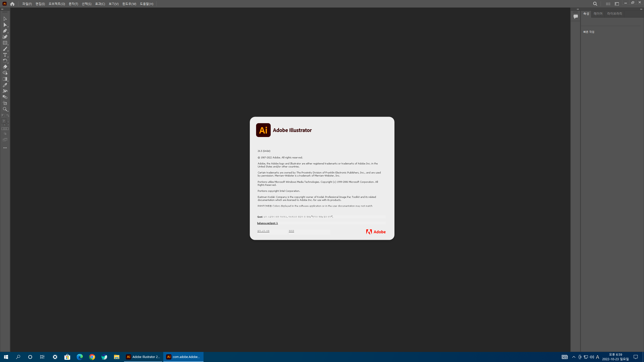Select the Eyedropper tool
The image size is (644, 362).
click(5, 85)
